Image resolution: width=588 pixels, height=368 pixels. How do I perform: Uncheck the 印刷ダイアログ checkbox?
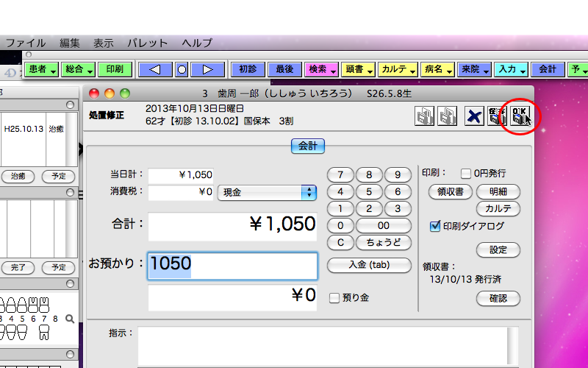click(x=435, y=226)
